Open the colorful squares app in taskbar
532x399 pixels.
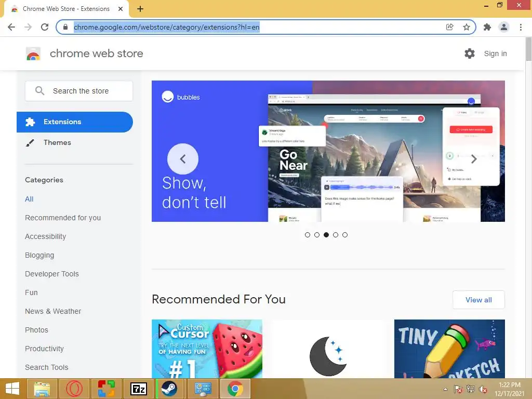pos(106,389)
